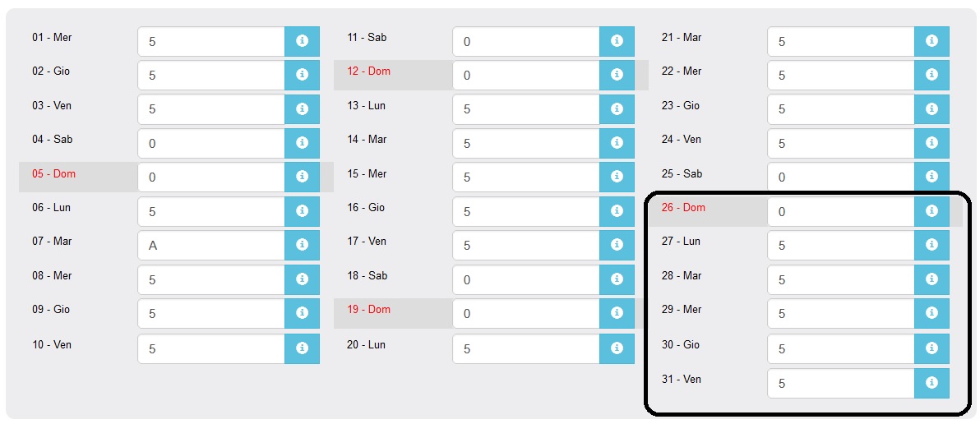Click info icon beside 24 - Ven

(931, 143)
